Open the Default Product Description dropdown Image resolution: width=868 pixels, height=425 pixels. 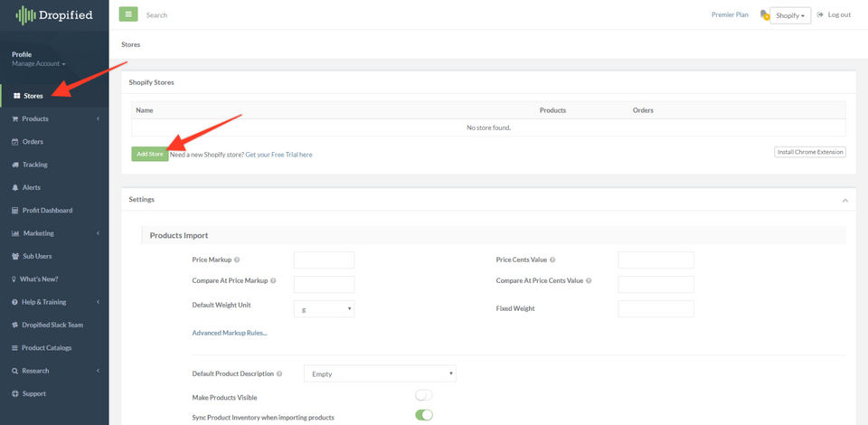tap(380, 373)
